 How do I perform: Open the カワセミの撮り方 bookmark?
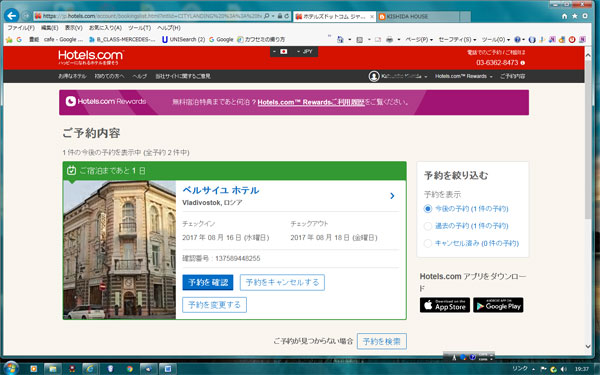261,39
